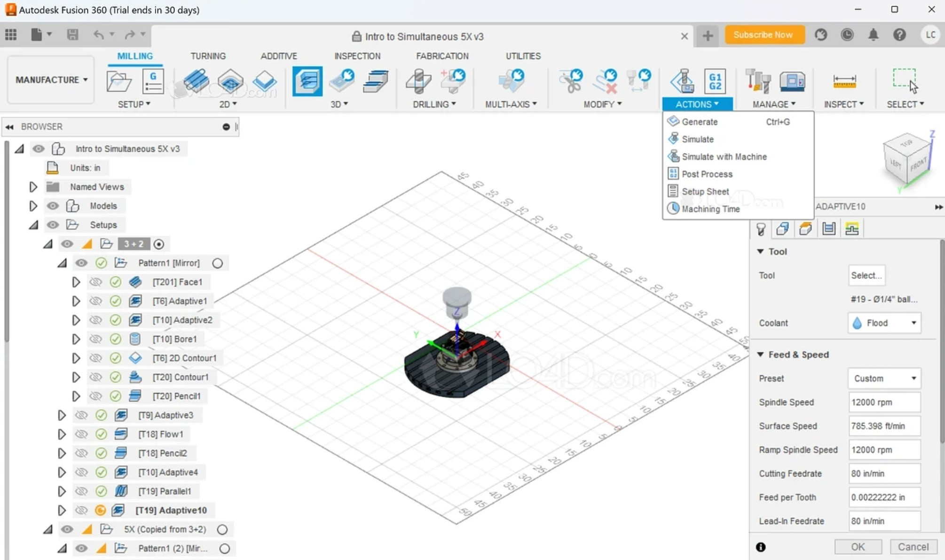Collapse the Feed & Speed section

click(760, 355)
